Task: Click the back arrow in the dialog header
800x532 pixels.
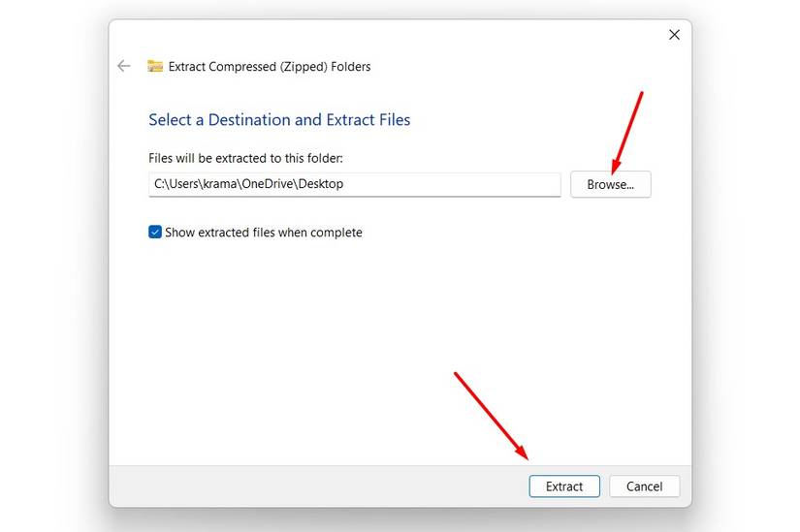Action: pos(123,66)
